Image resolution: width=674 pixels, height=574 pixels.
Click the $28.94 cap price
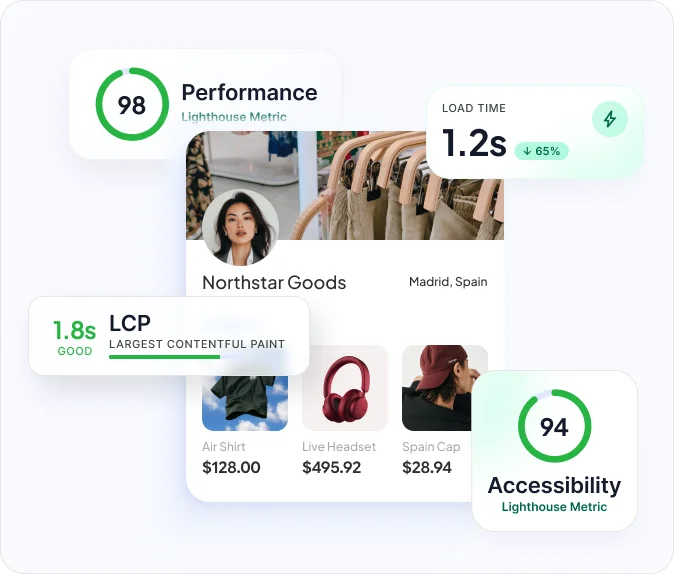427,467
